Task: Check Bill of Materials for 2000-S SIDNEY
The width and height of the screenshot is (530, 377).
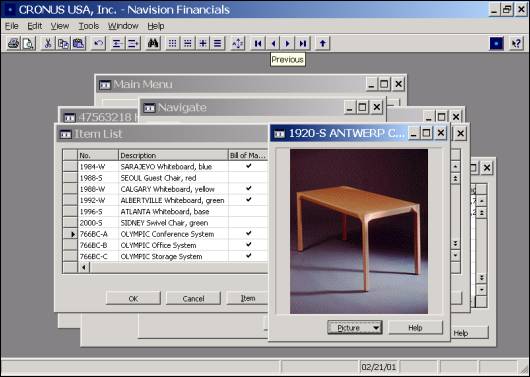Action: (248, 222)
